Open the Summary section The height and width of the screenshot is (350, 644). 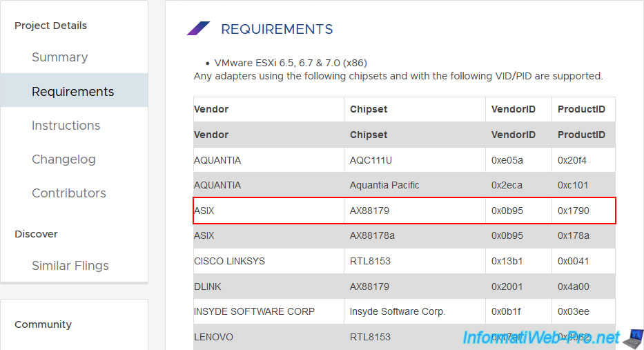60,57
